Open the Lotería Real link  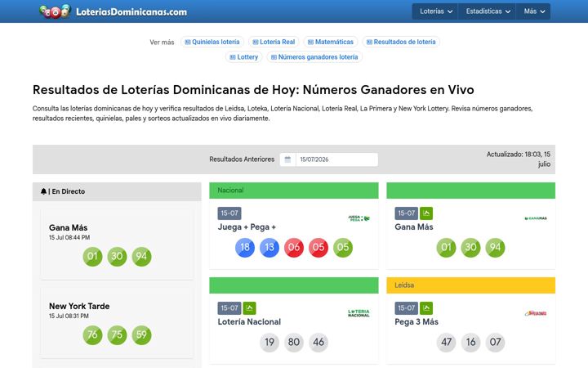(274, 42)
